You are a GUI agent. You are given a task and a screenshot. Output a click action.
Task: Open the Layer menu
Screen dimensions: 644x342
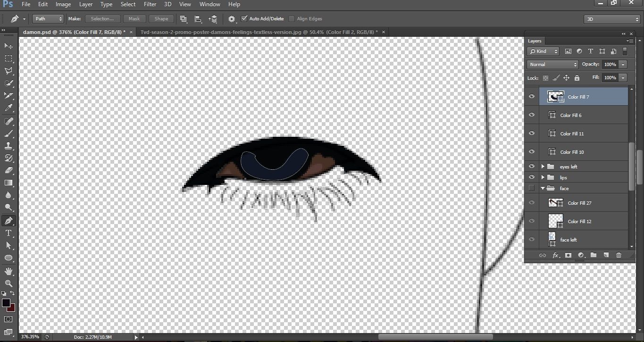click(86, 4)
